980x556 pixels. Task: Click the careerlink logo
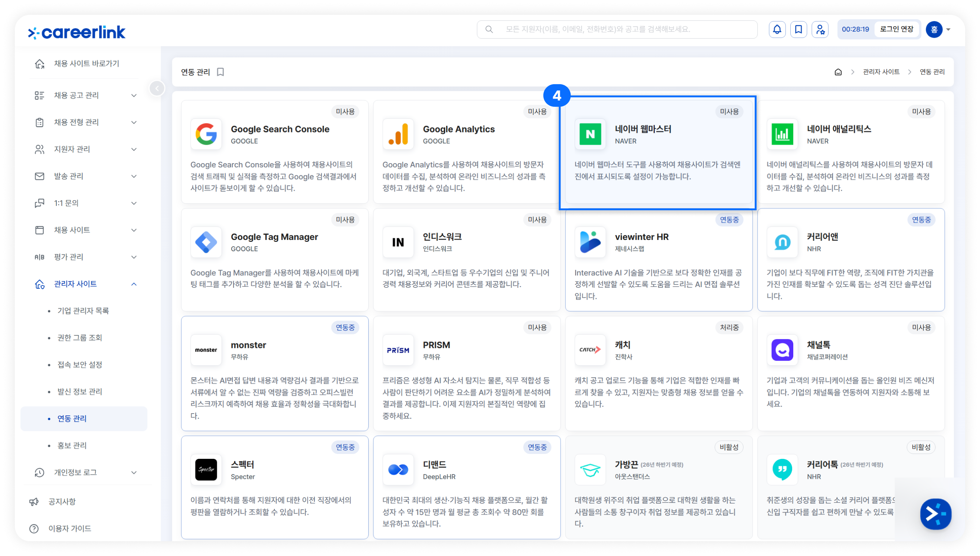click(76, 33)
